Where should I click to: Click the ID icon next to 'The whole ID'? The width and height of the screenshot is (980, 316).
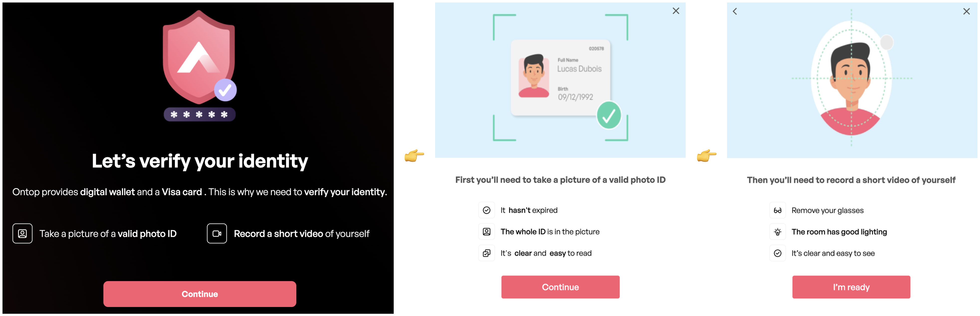pyautogui.click(x=487, y=231)
